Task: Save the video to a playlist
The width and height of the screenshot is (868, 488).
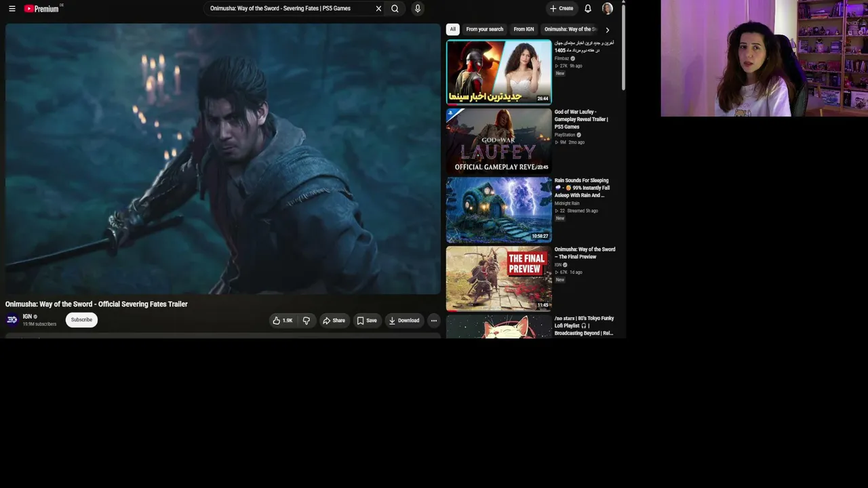Action: coord(367,321)
